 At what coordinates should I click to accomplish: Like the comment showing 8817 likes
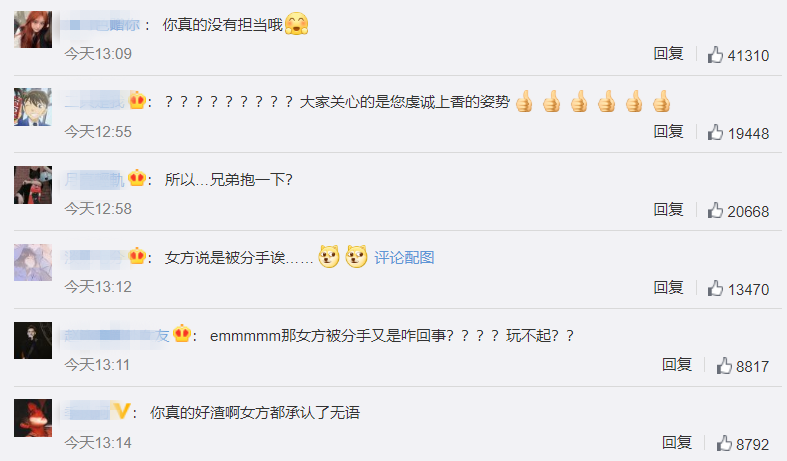(724, 366)
